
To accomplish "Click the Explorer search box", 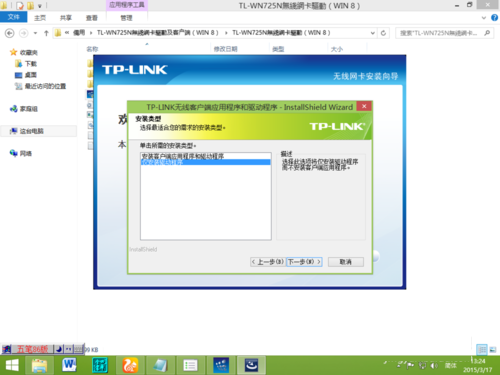I will pyautogui.click(x=438, y=33).
